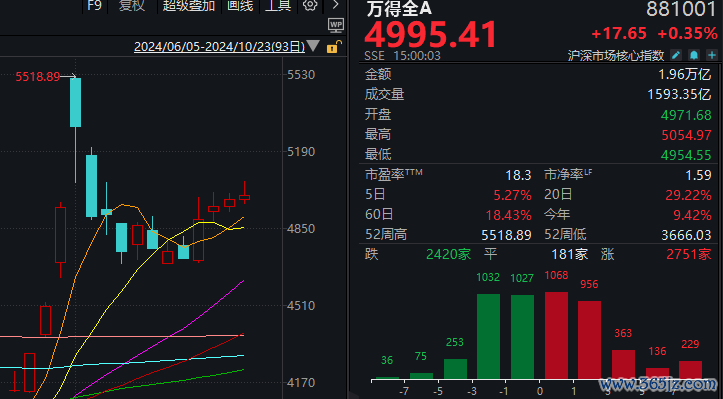Click the 5530 price axis label
Screen dimensions: 723x399
pos(301,75)
